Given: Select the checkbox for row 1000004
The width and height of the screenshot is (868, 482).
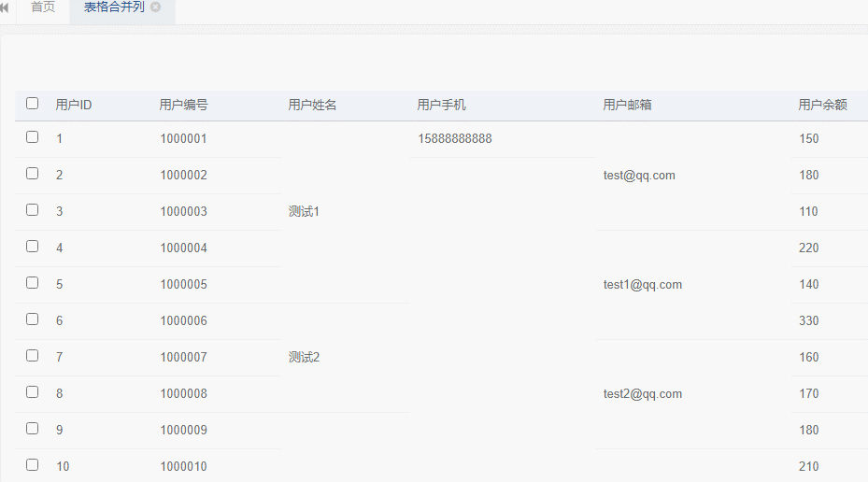Looking at the screenshot, I should 32,247.
